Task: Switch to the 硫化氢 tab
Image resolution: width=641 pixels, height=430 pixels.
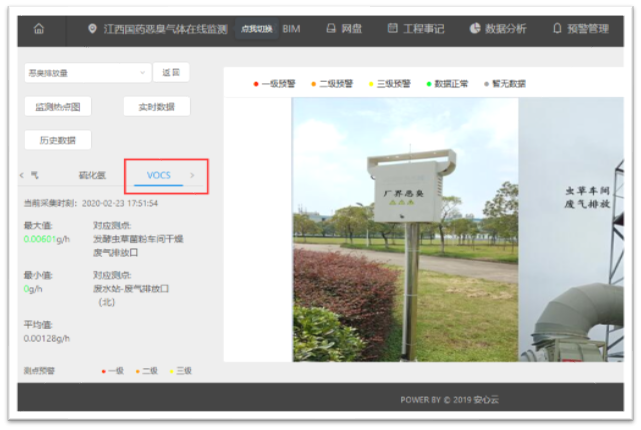Action: click(x=92, y=175)
